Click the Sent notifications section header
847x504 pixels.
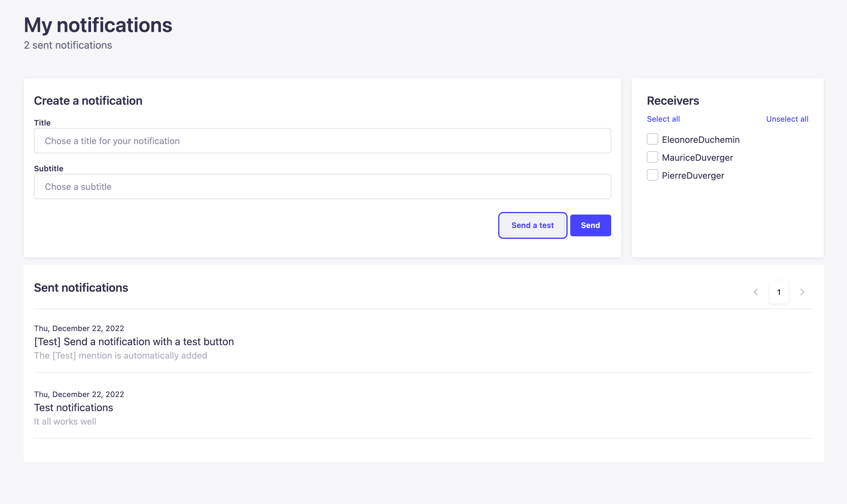pos(81,288)
